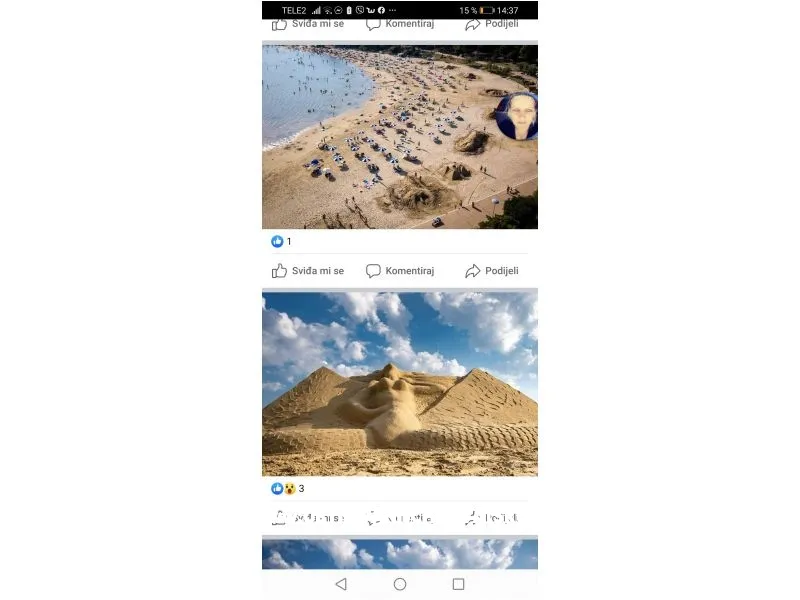Tap 'Podijeli' in top partial bar
The width and height of the screenshot is (800, 600).
coord(492,24)
